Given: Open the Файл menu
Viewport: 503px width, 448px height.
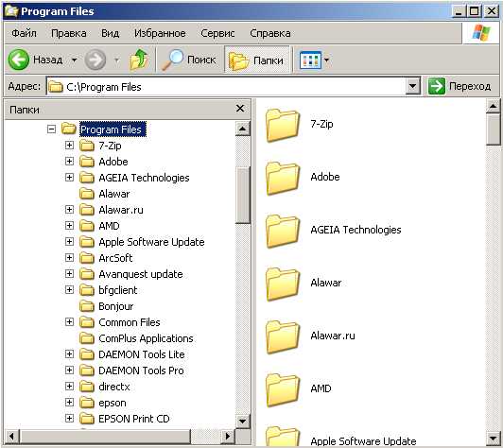Looking at the screenshot, I should tap(24, 33).
